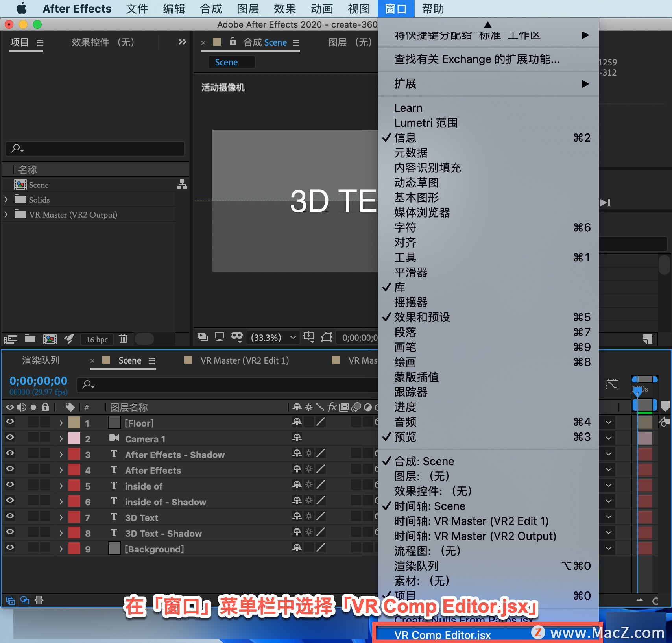
Task: Click quality switch on [Background] layer
Action: [x=321, y=547]
